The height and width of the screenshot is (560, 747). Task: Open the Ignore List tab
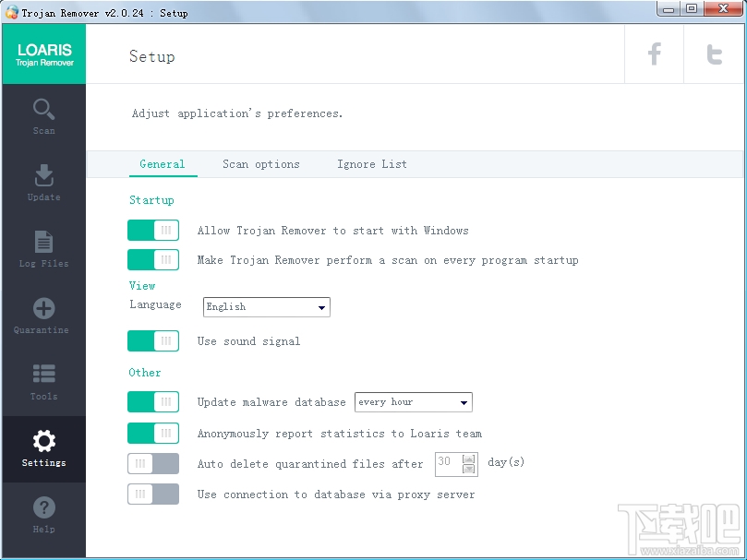pos(371,163)
